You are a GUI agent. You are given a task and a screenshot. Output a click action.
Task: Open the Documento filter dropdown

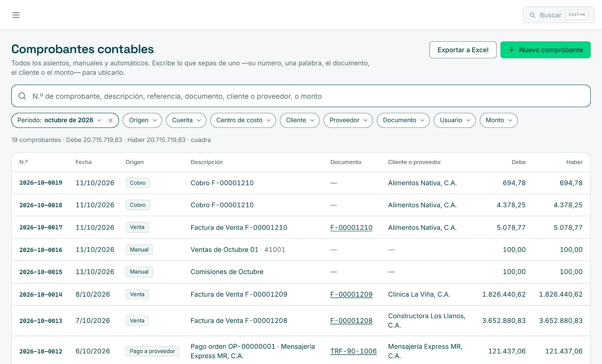[x=403, y=120]
